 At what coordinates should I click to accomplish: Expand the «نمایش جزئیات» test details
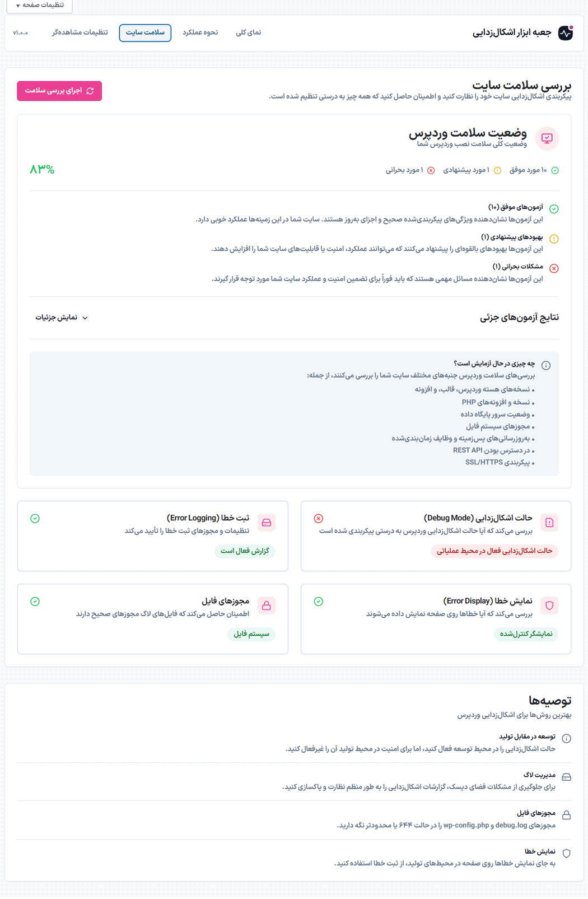[62, 318]
